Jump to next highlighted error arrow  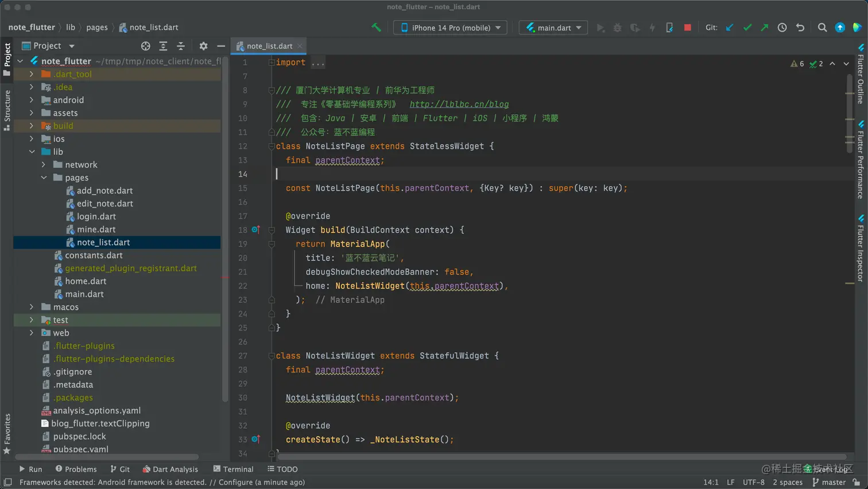point(846,64)
